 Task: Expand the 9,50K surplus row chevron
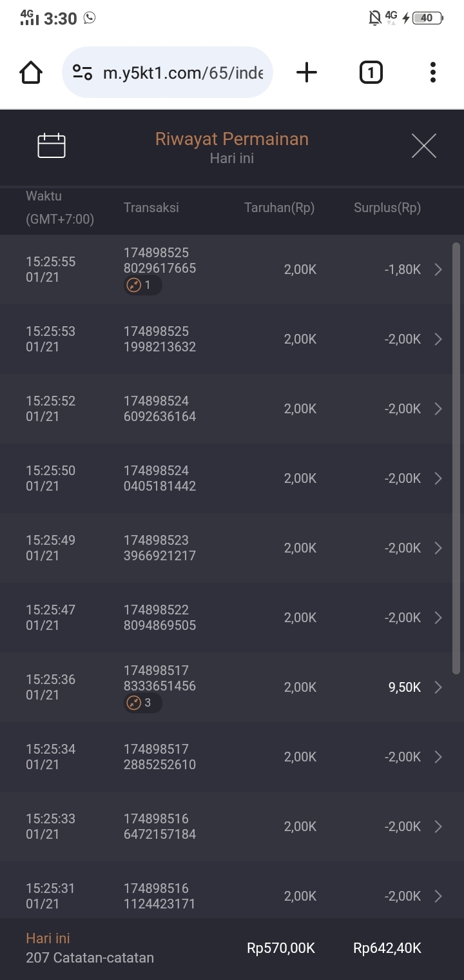(x=438, y=687)
